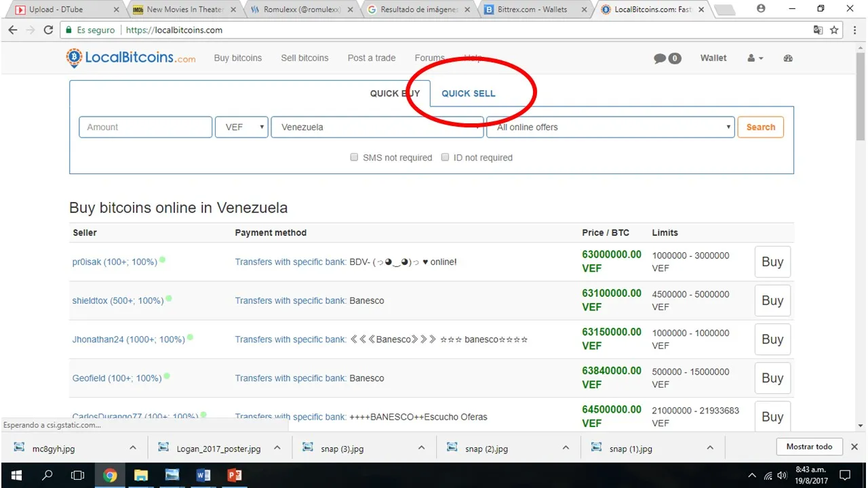Close the downloads bar

[854, 447]
